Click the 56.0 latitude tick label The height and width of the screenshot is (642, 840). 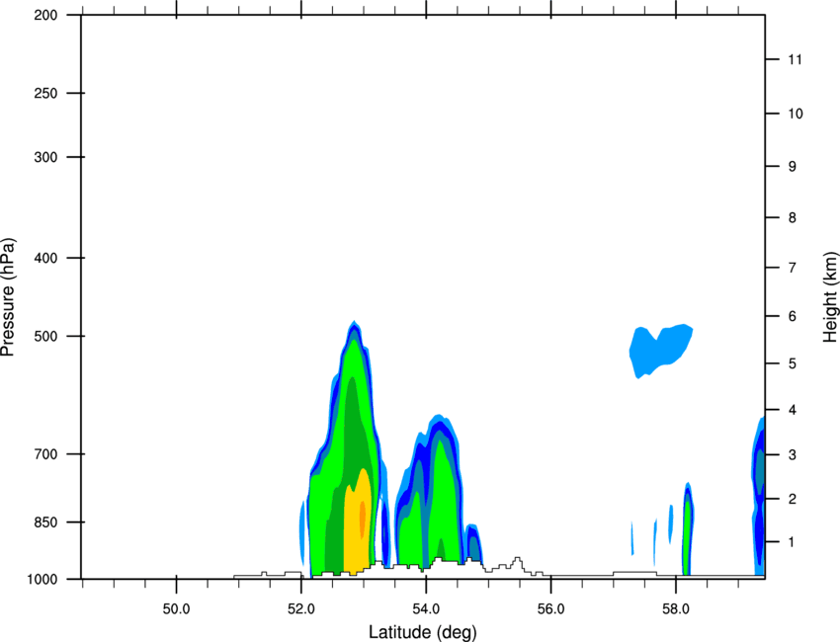pyautogui.click(x=550, y=608)
